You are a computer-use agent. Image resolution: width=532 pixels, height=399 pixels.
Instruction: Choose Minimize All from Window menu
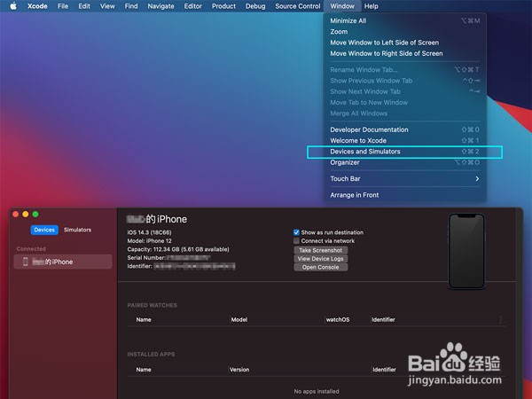pos(405,20)
